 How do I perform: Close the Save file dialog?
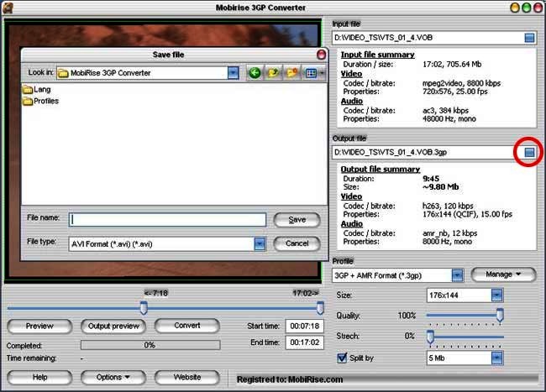(x=321, y=55)
